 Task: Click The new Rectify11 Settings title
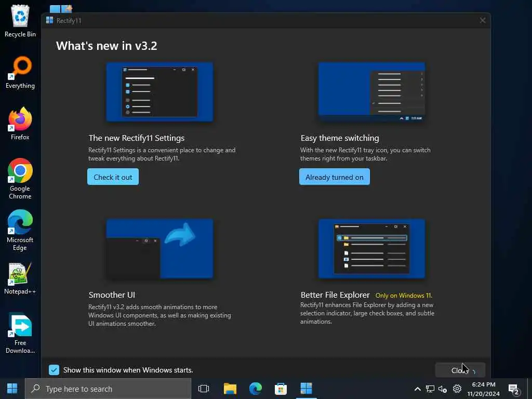[137, 138]
